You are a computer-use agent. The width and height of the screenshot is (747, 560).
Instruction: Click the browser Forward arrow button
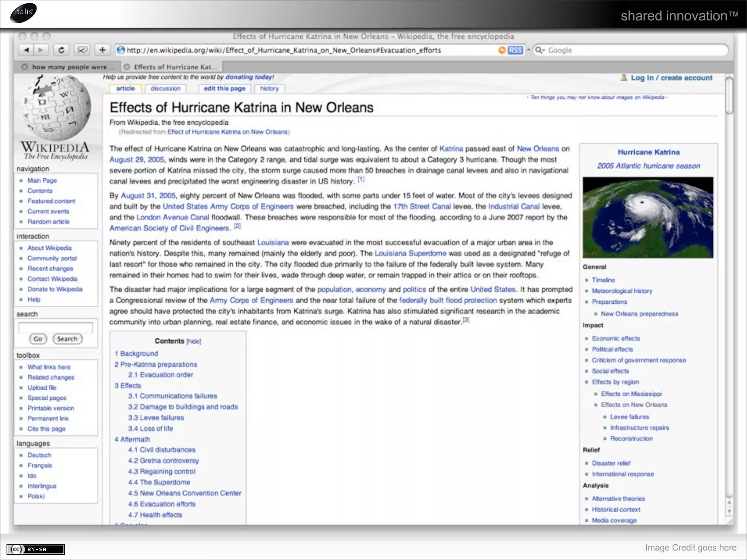tap(40, 50)
